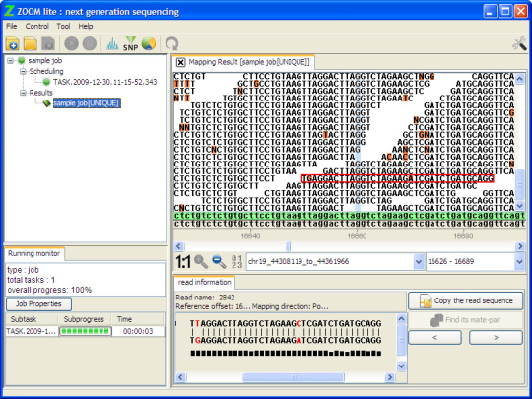
Task: Select the Results tree item
Action: pyautogui.click(x=40, y=93)
